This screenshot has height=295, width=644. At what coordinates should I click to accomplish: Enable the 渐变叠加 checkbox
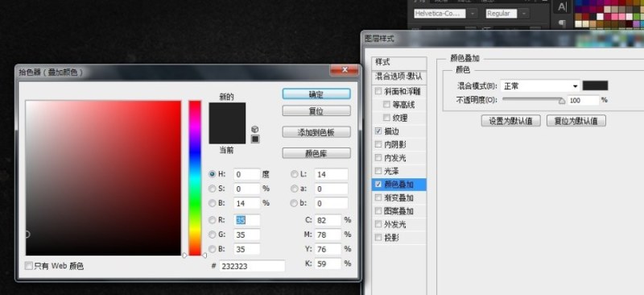click(x=378, y=198)
